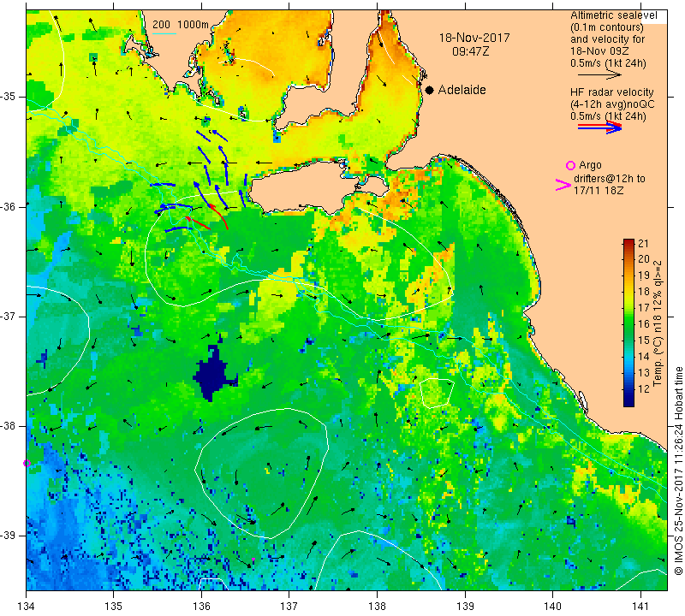Click the cyan 200m contour legend line
Screen dimensions: 685x616
pyautogui.click(x=164, y=33)
